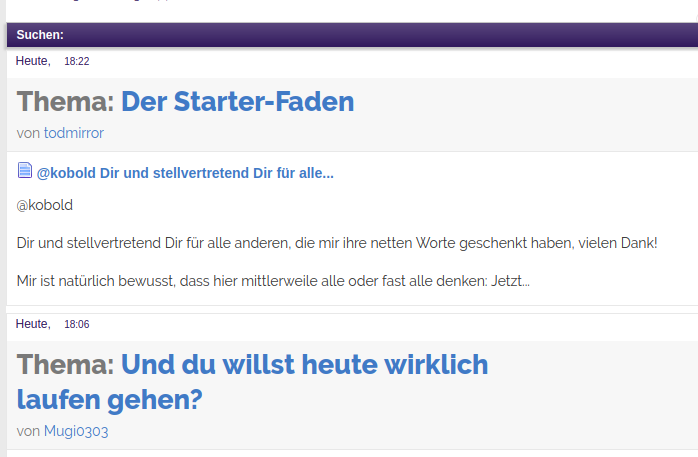Click the 'von' label before Mugi0303
Screen dimensions: 698x457
(28, 431)
